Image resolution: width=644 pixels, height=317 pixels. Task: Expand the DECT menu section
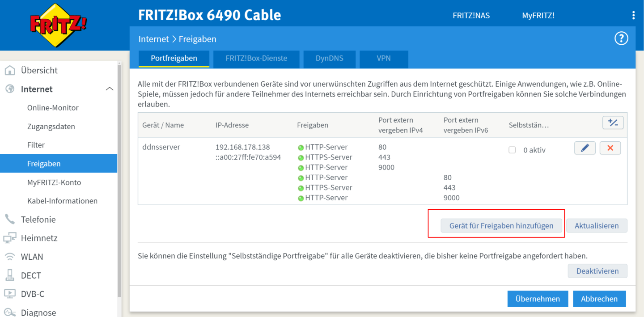[x=31, y=275]
